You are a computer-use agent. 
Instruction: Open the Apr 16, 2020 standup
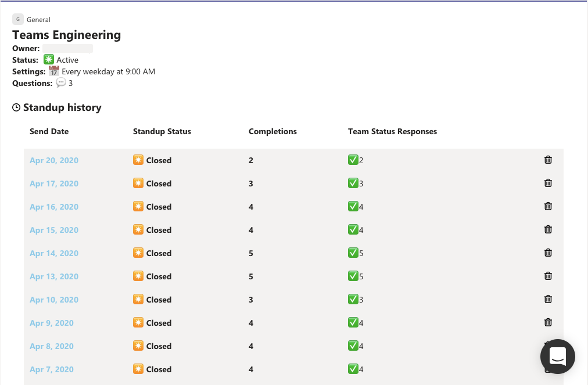(54, 207)
